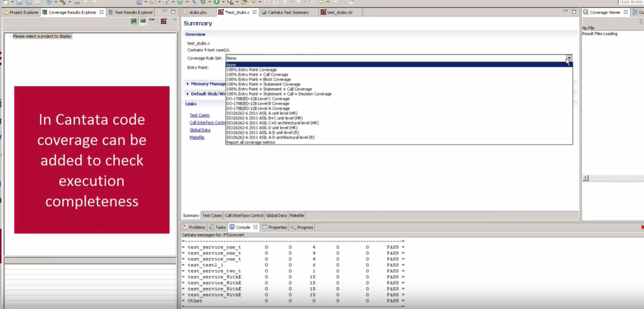Choose 100% Entry Point + Call Coverage
The image size is (644, 309).
[399, 75]
